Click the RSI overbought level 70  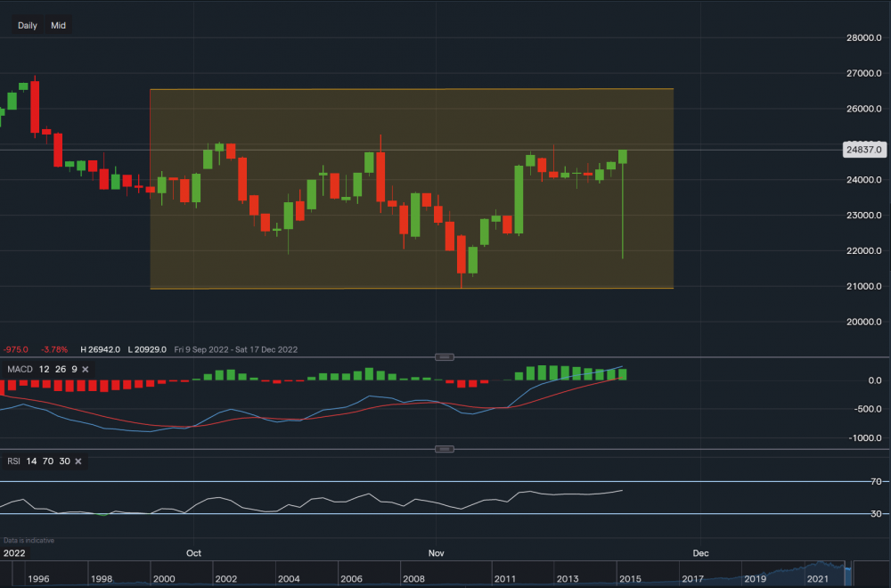coord(46,461)
